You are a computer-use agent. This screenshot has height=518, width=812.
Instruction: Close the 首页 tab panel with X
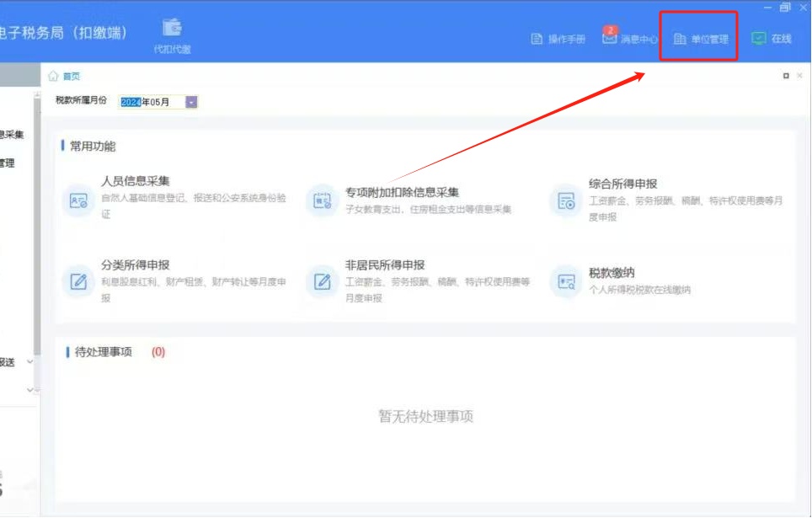[799, 76]
